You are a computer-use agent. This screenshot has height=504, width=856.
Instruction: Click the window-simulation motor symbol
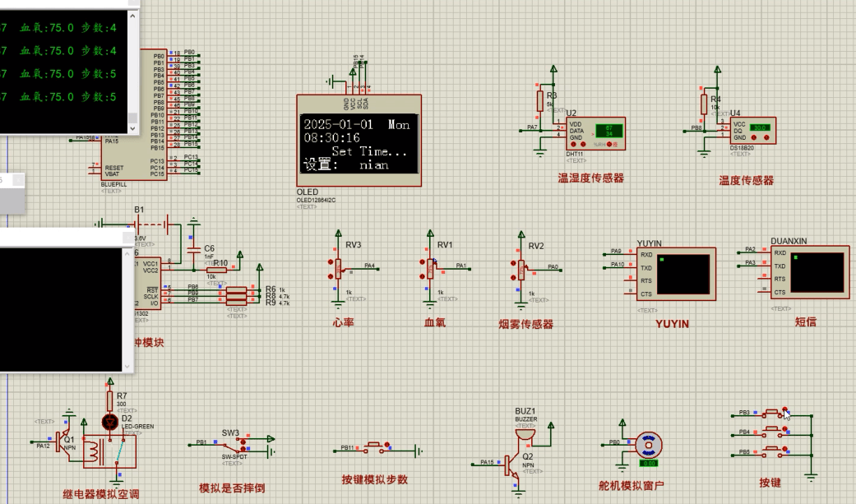647,446
